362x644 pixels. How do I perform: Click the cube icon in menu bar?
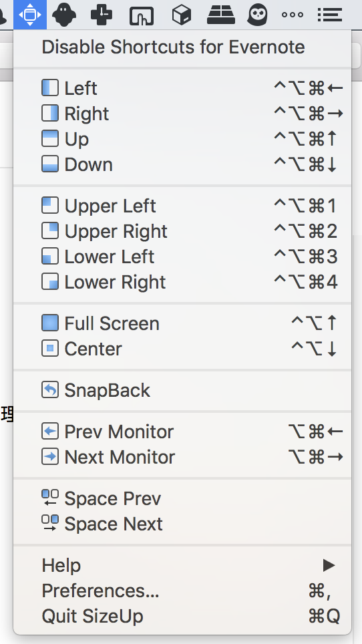pos(181,15)
